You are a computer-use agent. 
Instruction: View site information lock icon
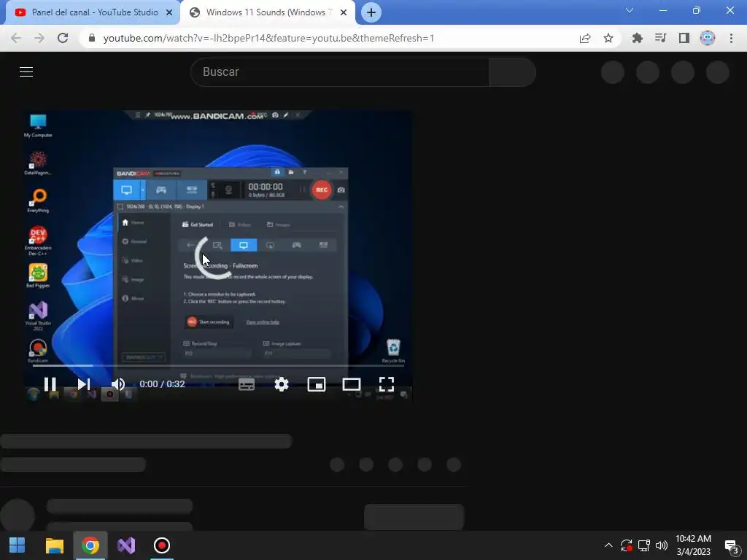pos(92,38)
